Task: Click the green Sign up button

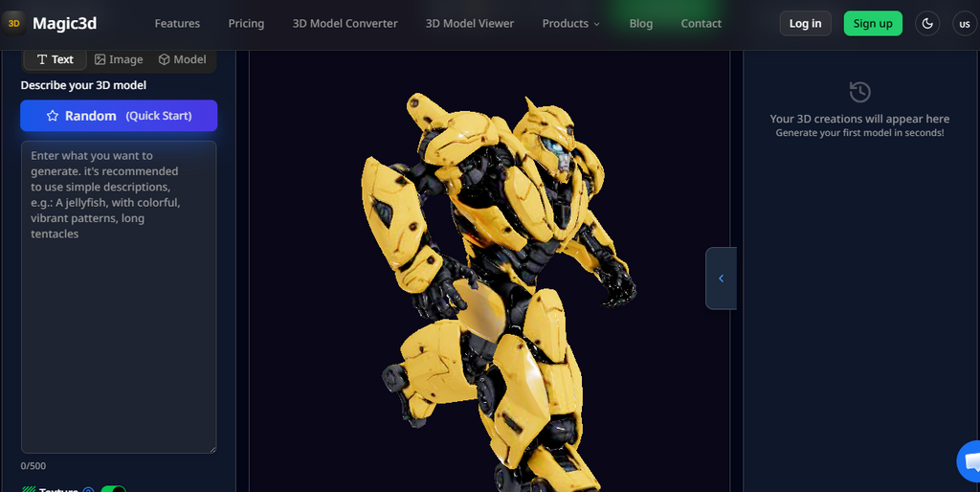Action: (873, 24)
